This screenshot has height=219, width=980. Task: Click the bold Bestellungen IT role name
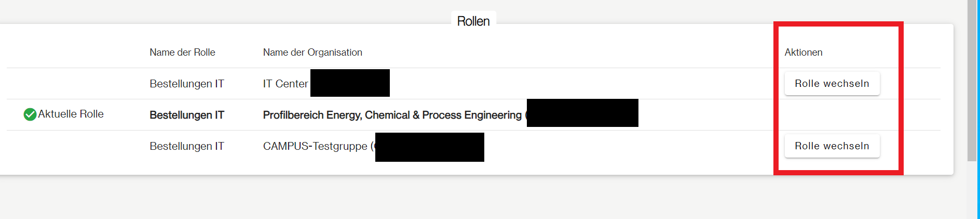(187, 115)
